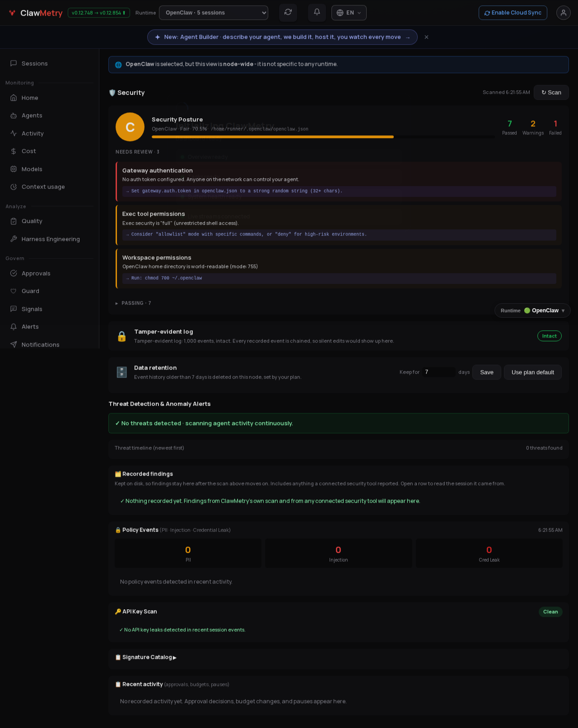Open the floating Runtime OpenClaw selector
This screenshot has width=578, height=728.
pos(532,311)
